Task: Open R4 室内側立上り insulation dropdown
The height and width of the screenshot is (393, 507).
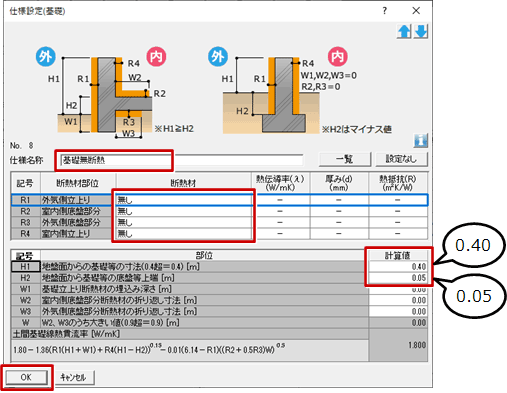Action: pos(184,234)
